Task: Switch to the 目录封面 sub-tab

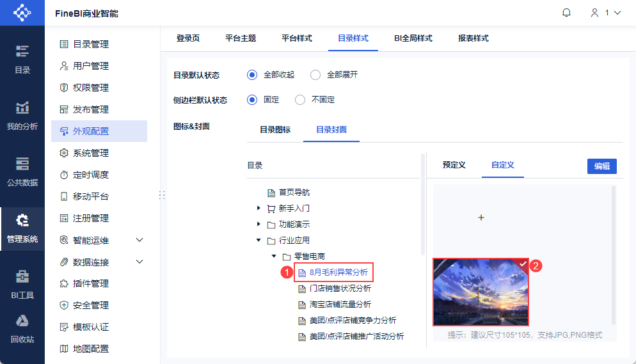Action: pyautogui.click(x=331, y=130)
